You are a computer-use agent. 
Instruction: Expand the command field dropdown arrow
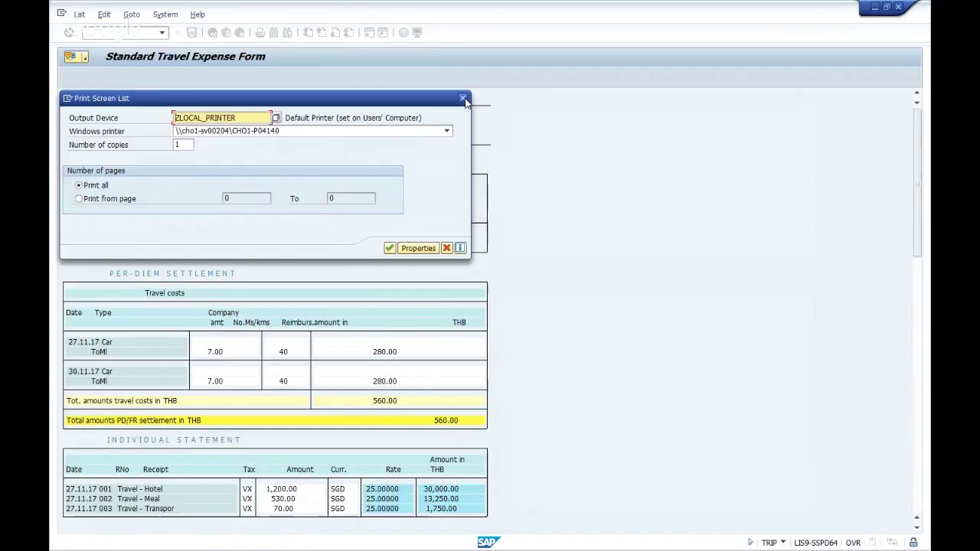(162, 32)
